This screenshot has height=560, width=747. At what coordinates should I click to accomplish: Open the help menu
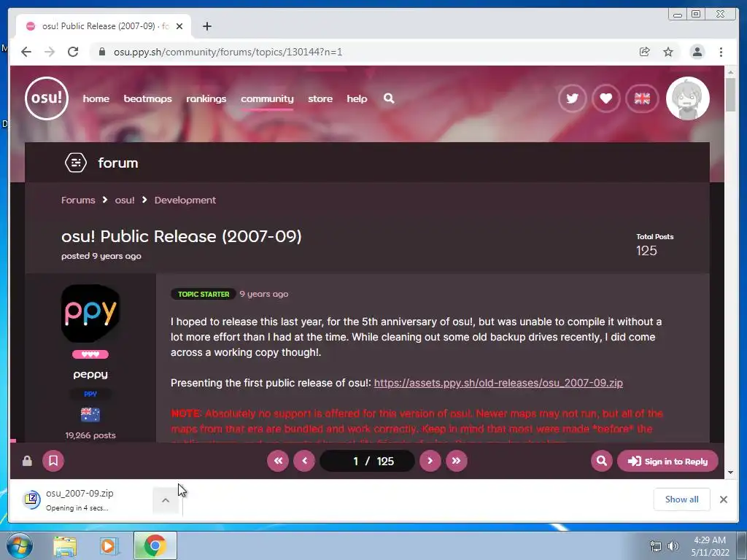pos(357,98)
